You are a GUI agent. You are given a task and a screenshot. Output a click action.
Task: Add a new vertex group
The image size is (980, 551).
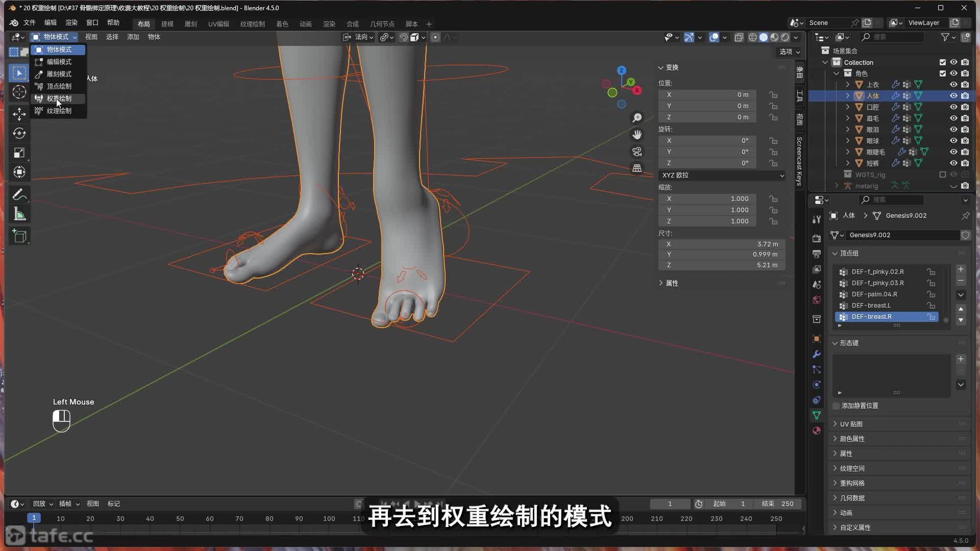[x=961, y=269]
